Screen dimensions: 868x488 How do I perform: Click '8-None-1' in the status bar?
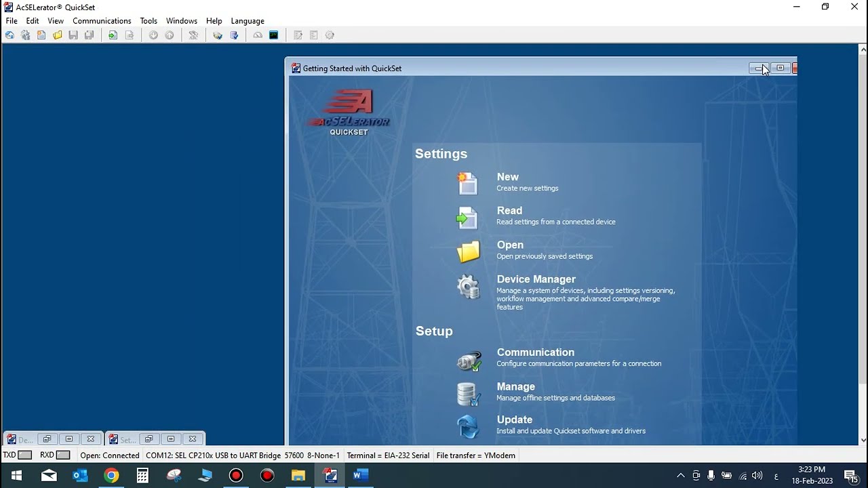[323, 455]
